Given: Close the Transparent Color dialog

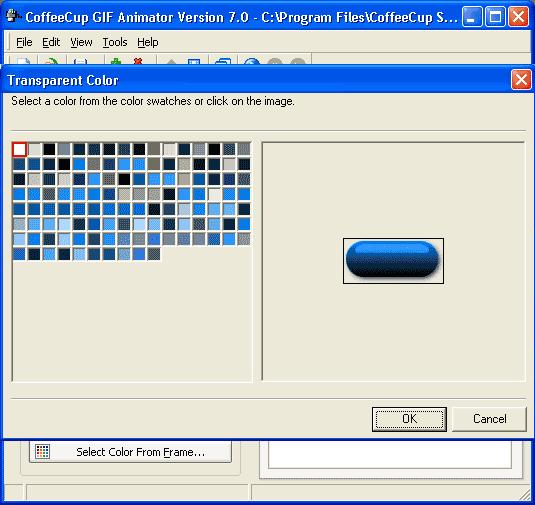Looking at the screenshot, I should coord(521,80).
